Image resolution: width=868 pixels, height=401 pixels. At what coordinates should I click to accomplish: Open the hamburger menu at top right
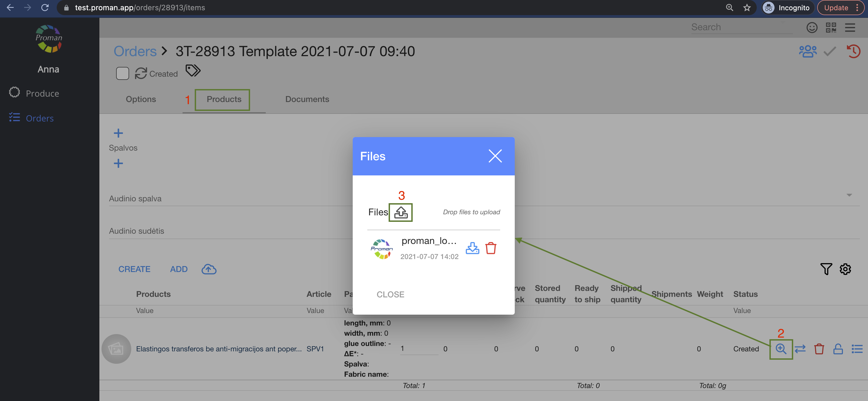[850, 27]
